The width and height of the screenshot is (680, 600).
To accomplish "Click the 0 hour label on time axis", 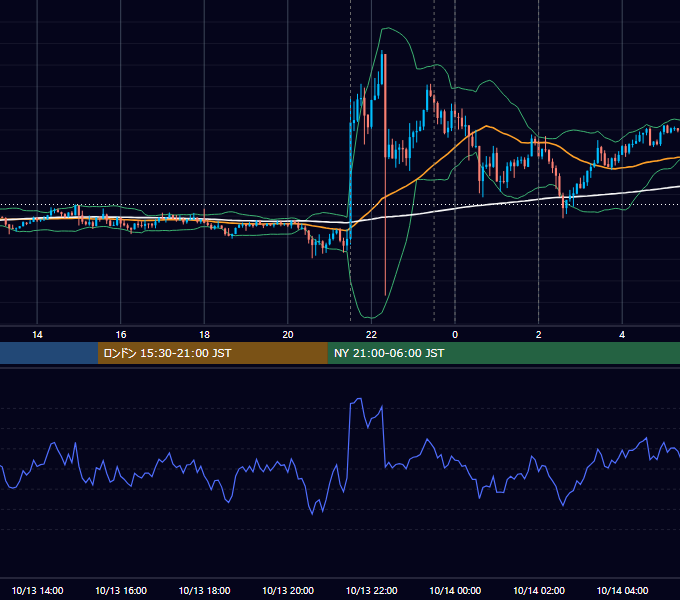I will tap(455, 335).
